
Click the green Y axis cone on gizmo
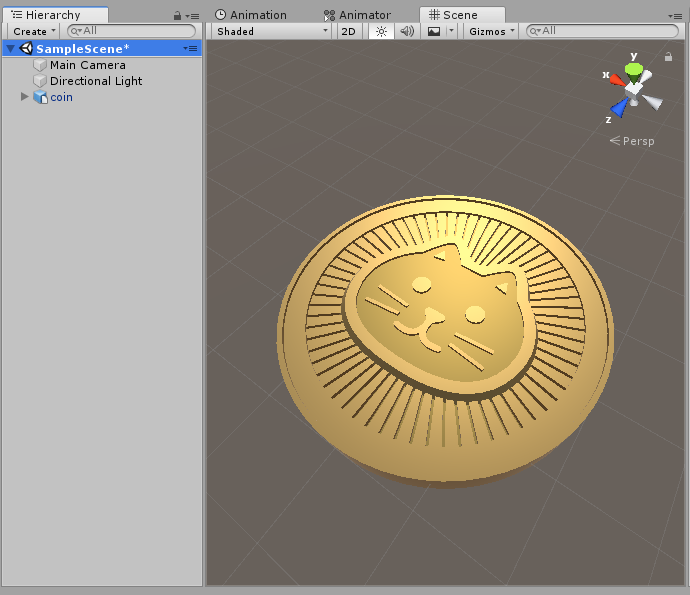tap(634, 71)
